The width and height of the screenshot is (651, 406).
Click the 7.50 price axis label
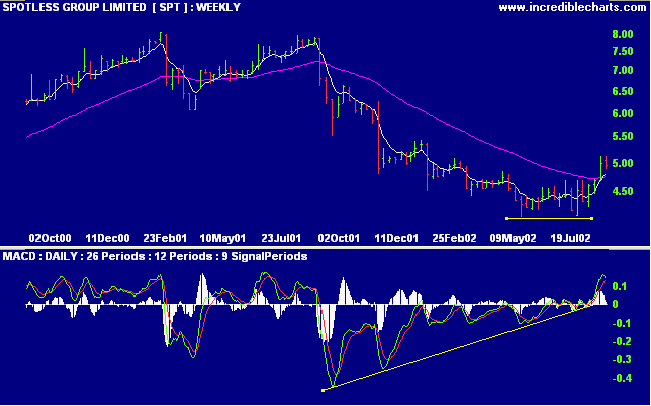point(623,51)
